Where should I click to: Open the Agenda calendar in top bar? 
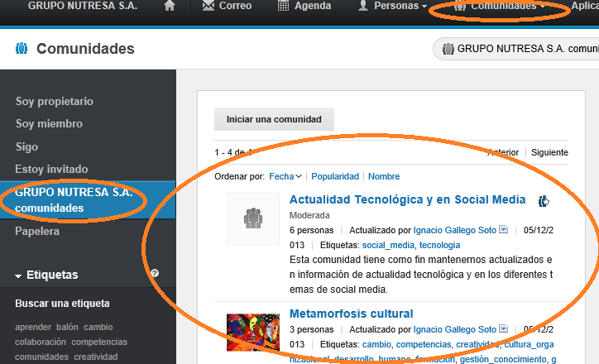pyautogui.click(x=304, y=6)
